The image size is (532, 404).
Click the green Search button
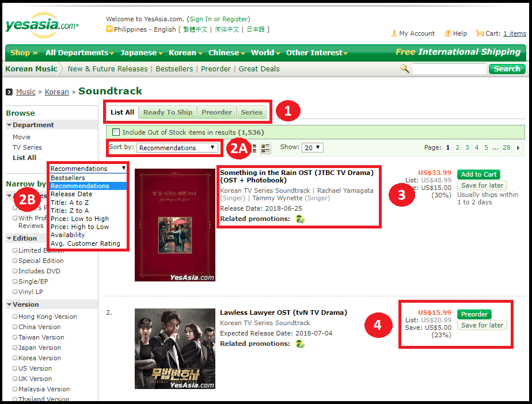[507, 69]
